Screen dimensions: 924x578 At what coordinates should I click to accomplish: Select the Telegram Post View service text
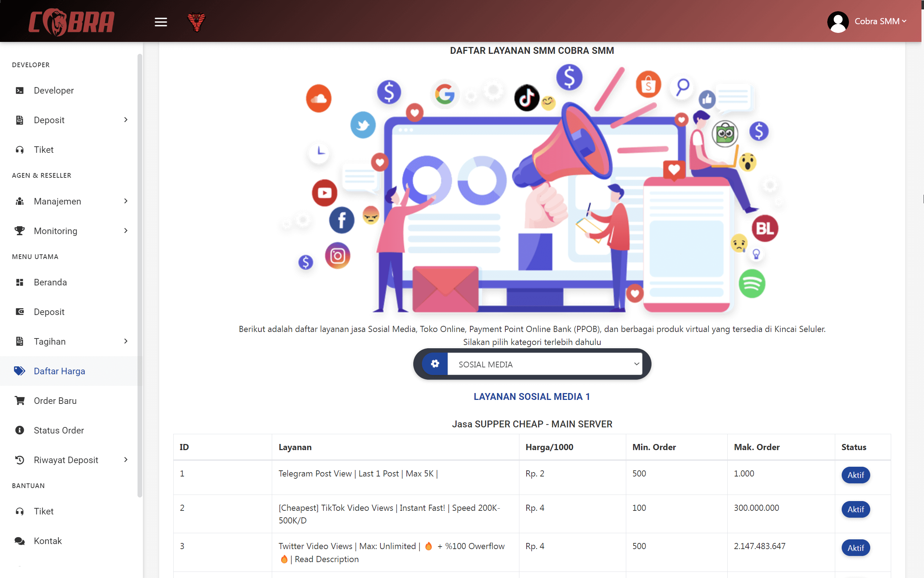[x=358, y=474]
